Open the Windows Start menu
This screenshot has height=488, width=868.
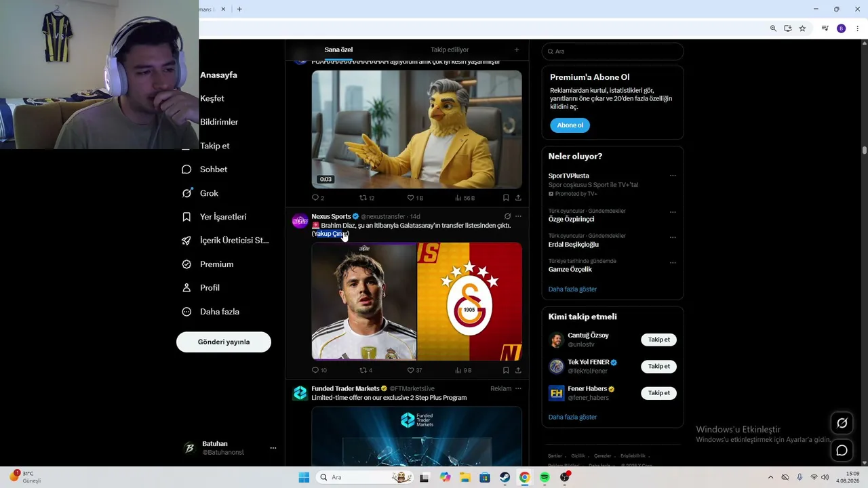(x=304, y=477)
